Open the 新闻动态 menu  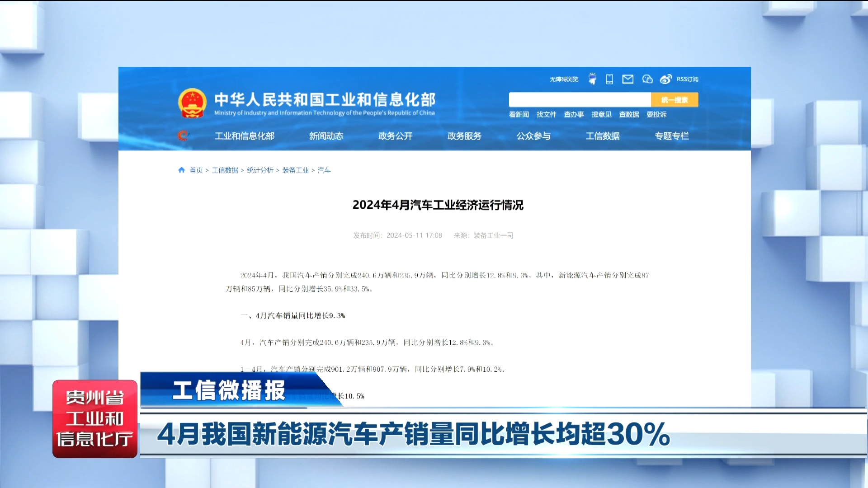point(326,136)
